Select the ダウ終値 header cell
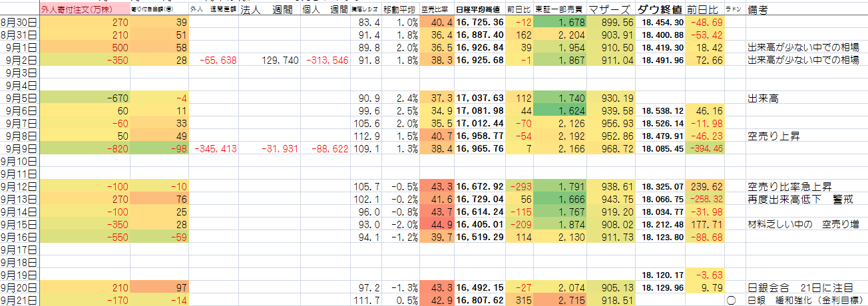This screenshot has height=306, width=868. point(659,10)
